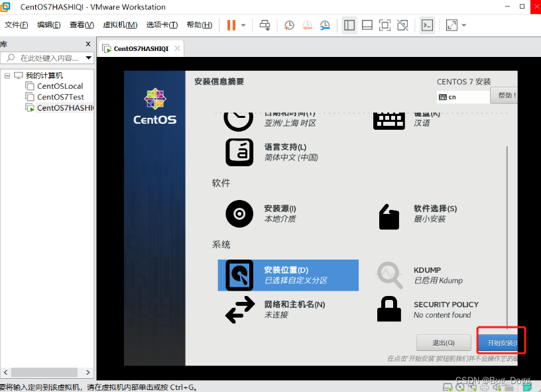Click the 网络和主机名(N) label
This screenshot has height=392, width=541.
coord(294,305)
